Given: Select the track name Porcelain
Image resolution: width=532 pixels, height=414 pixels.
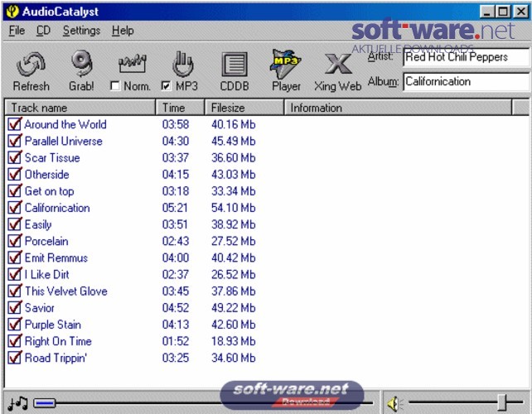Looking at the screenshot, I should [46, 241].
